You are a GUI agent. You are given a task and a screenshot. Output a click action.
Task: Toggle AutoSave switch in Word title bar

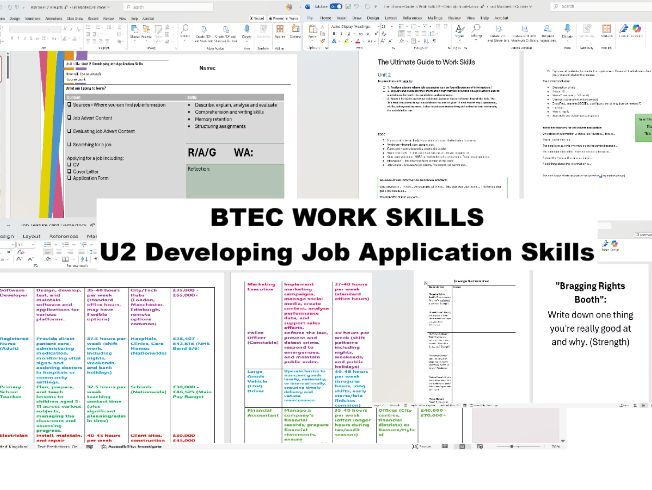click(x=336, y=6)
